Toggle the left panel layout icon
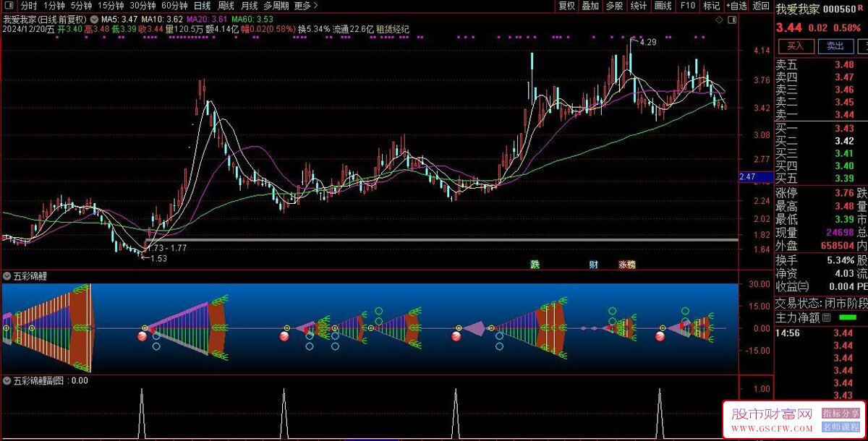Image resolution: width=868 pixels, height=441 pixels. [8, 6]
